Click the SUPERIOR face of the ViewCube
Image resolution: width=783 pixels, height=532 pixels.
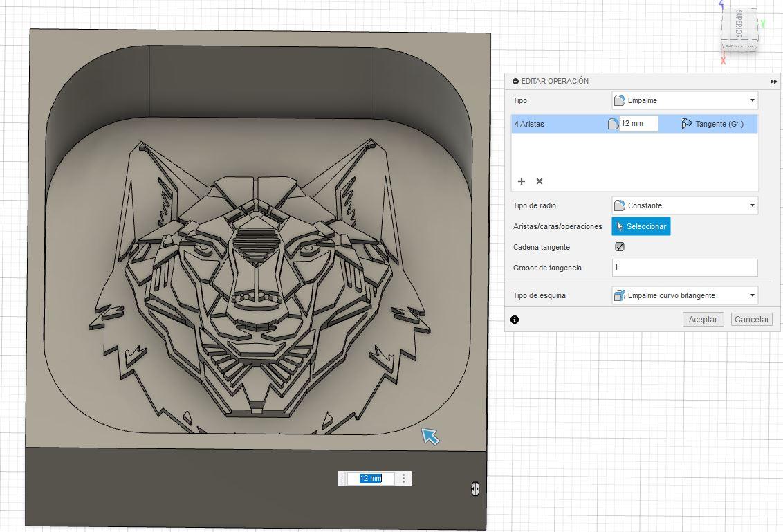(738, 24)
